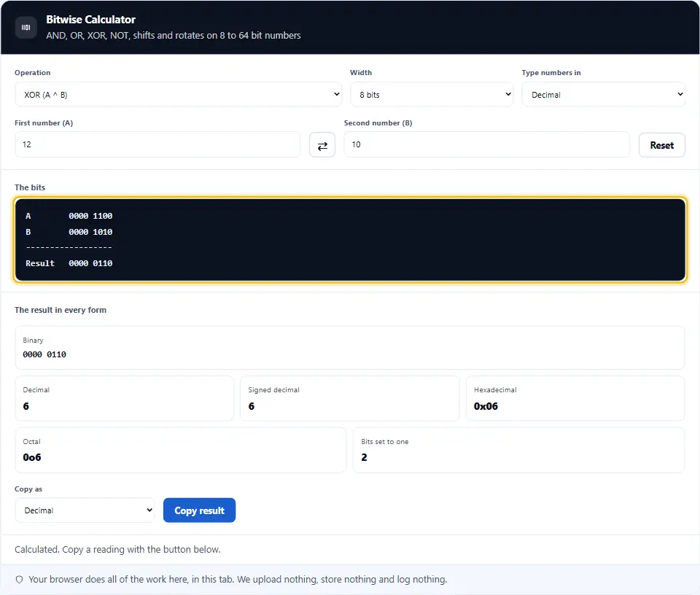This screenshot has height=595, width=700.
Task: Click the privacy note about uploading nothing
Action: [238, 580]
